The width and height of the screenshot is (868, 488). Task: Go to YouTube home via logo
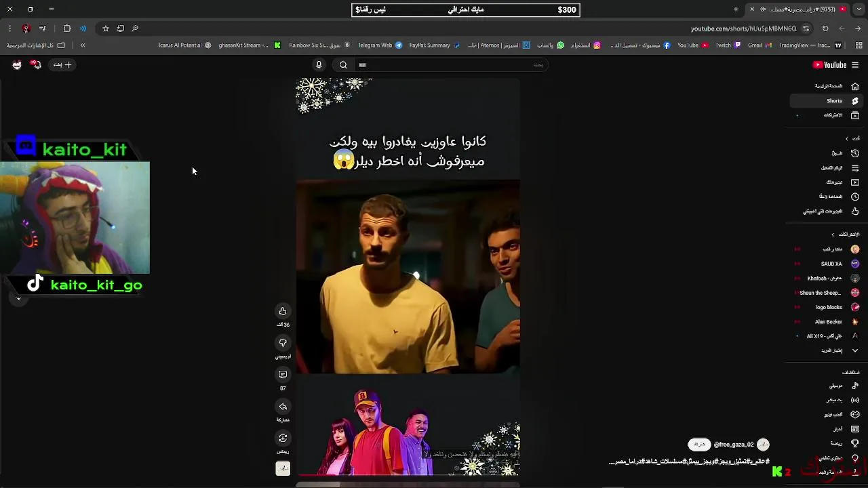tap(830, 65)
